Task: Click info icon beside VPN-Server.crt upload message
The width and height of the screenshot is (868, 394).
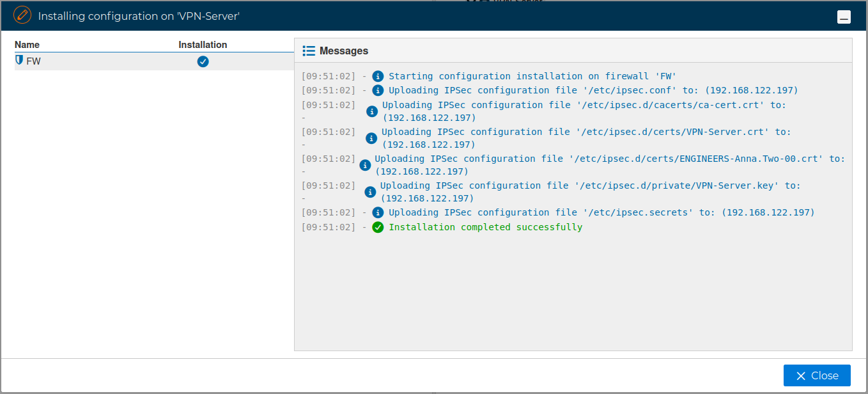Action: 371,138
